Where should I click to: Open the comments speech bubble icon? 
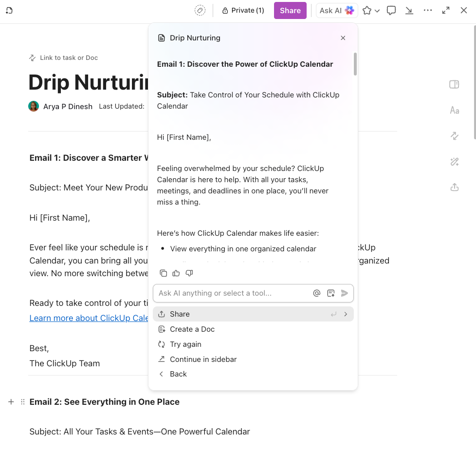[x=391, y=11]
